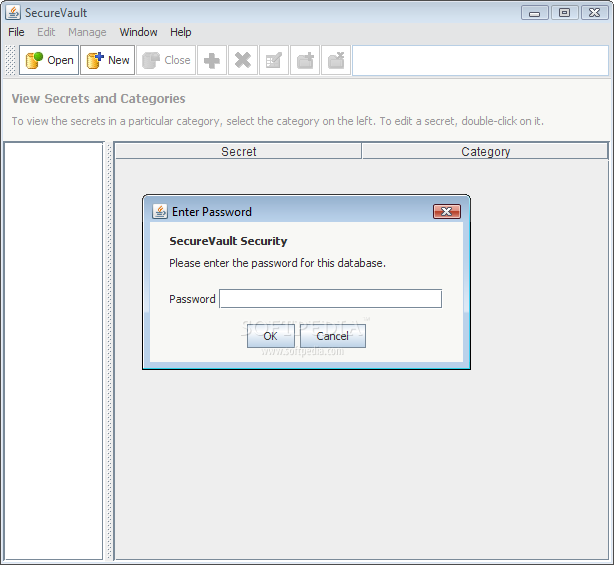
Task: Click the 'SecureVault Security' heading text
Action: coord(228,241)
